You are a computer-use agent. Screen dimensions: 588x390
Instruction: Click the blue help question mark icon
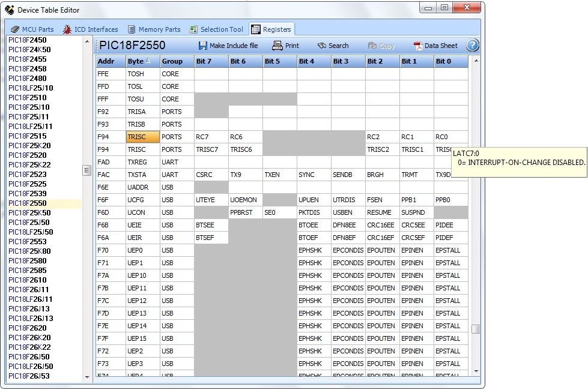click(473, 46)
